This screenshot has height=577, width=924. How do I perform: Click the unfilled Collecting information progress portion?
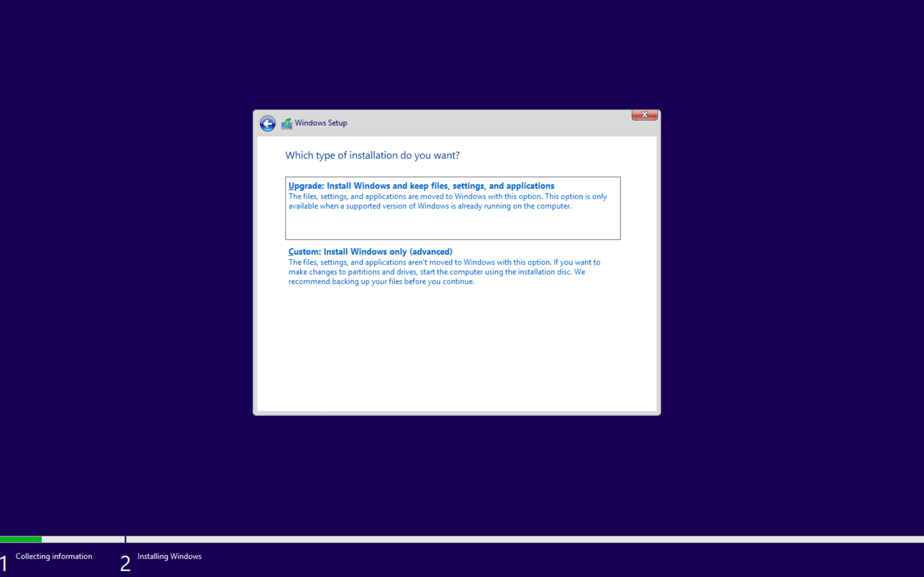[83, 539]
